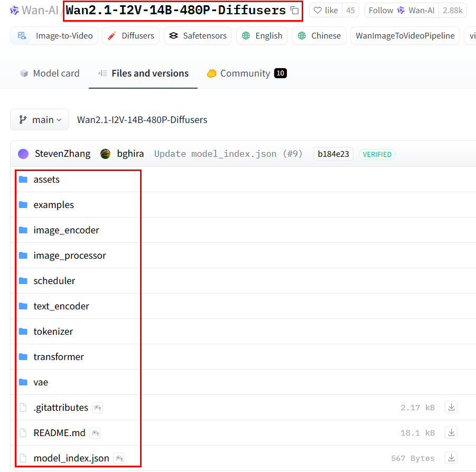This screenshot has height=472, width=476.
Task: Click the VERIFIED badge
Action: pyautogui.click(x=377, y=154)
